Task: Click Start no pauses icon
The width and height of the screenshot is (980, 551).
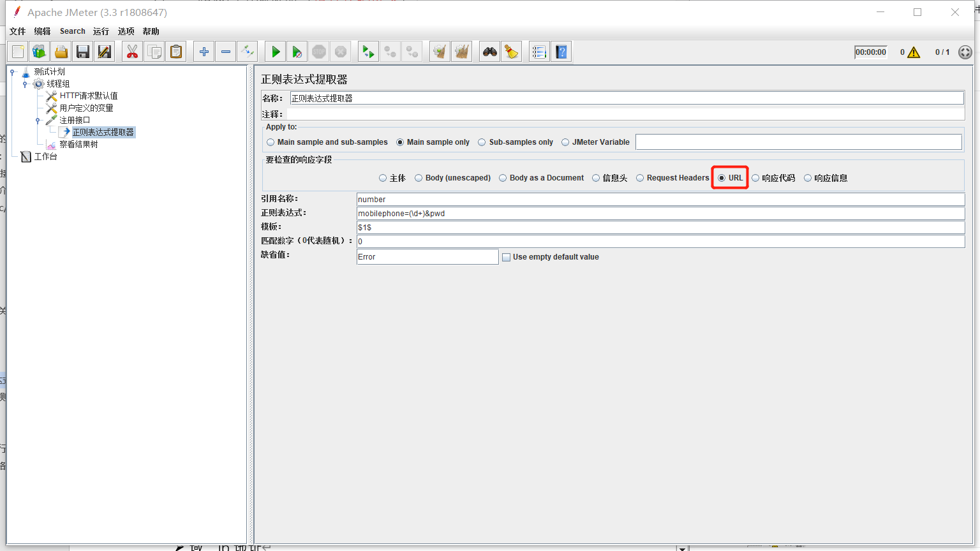Action: tap(297, 52)
